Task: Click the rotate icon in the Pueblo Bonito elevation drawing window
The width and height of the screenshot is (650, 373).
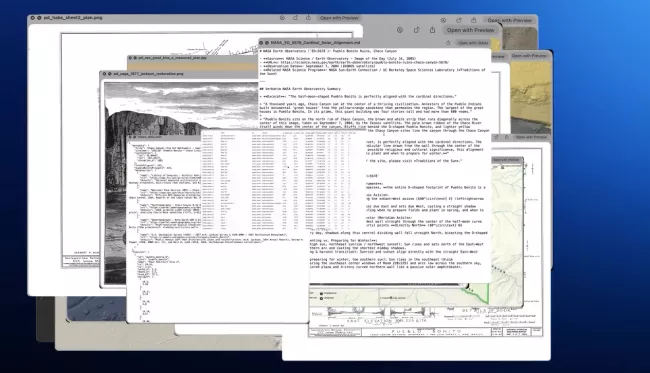Action: (x=497, y=137)
